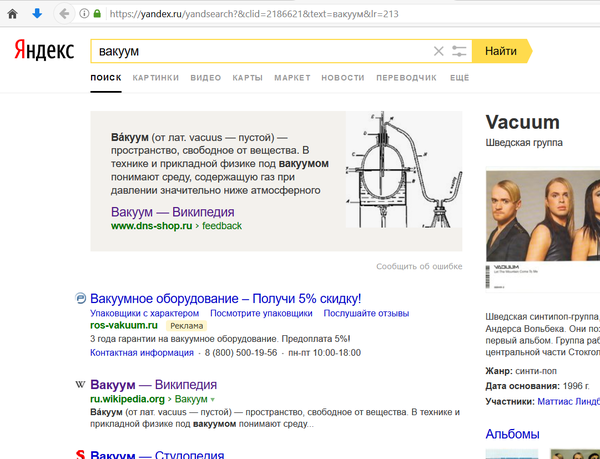Click the feedback green link

[222, 226]
